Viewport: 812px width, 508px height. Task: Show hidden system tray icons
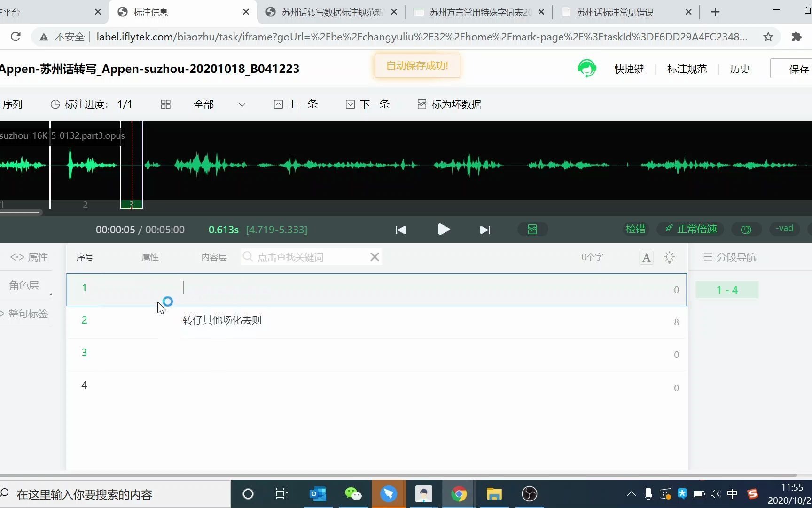click(x=631, y=494)
